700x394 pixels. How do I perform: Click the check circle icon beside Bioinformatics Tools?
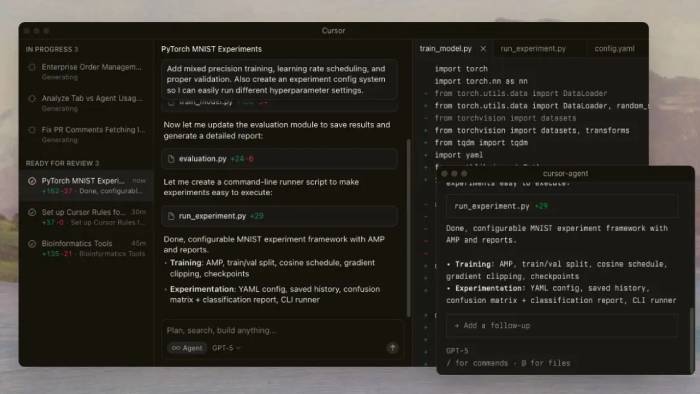(x=32, y=244)
